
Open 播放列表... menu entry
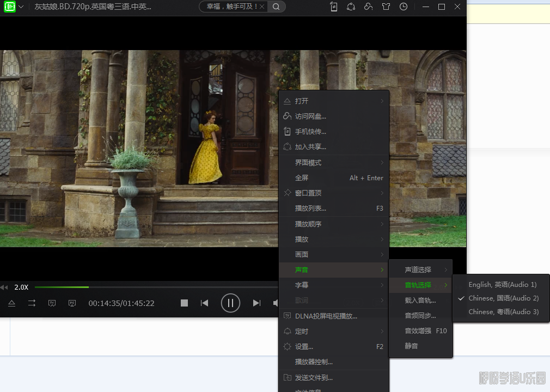(x=334, y=209)
